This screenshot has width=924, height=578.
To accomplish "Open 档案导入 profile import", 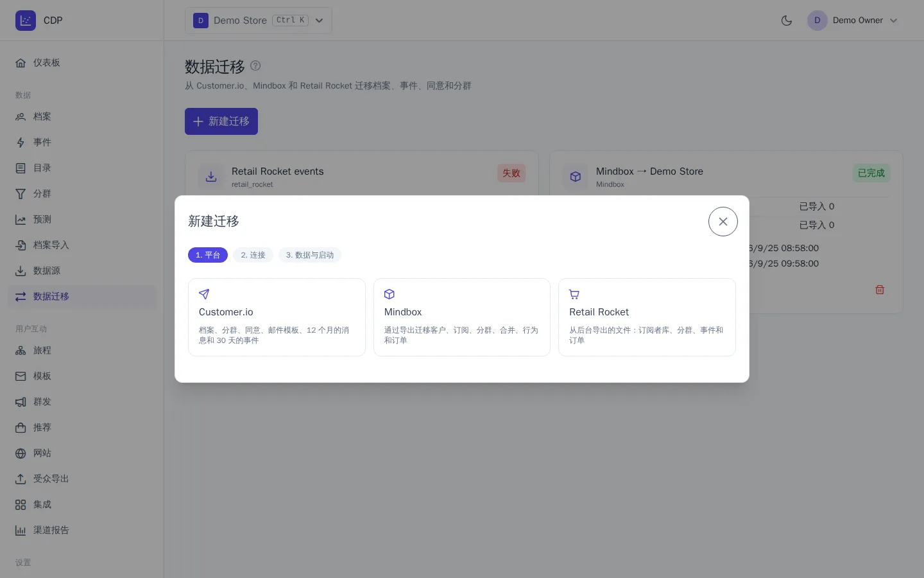I will pyautogui.click(x=82, y=245).
